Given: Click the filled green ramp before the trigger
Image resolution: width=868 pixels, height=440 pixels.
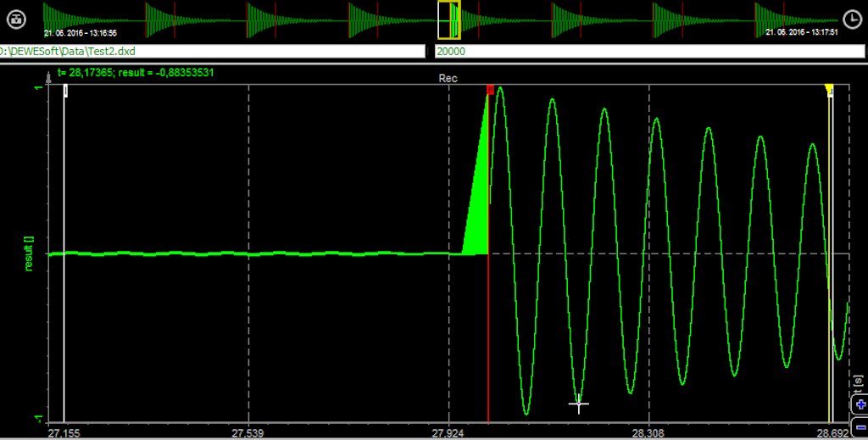Looking at the screenshot, I should point(479,210).
